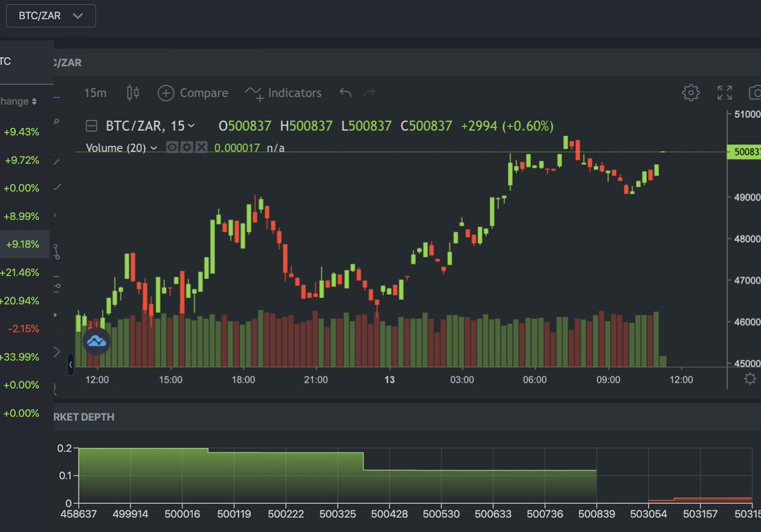Select the row showing +21.46% change
Viewport: 761px width, 532px height.
click(25, 273)
